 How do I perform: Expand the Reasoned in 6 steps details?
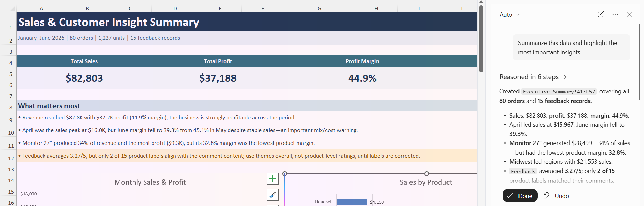pyautogui.click(x=533, y=77)
